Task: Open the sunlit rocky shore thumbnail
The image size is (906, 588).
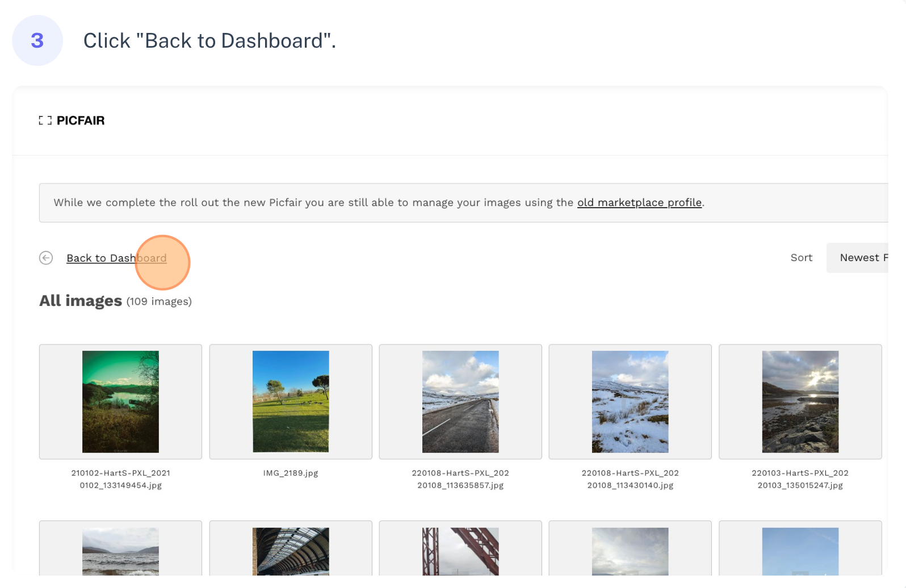Action: click(800, 402)
